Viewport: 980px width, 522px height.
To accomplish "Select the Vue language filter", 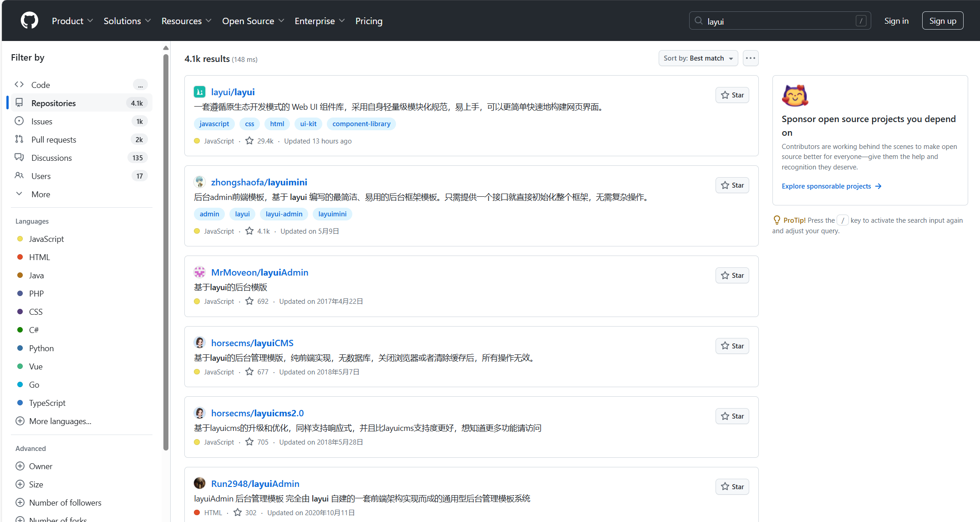I will click(36, 366).
